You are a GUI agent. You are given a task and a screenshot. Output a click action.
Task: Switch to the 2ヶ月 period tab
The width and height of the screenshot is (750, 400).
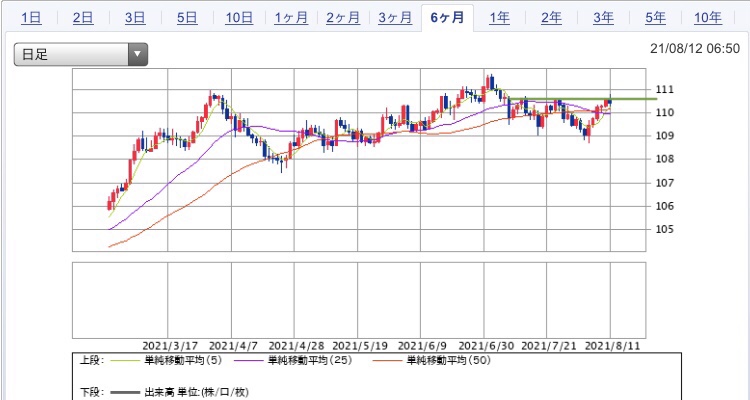coord(343,18)
